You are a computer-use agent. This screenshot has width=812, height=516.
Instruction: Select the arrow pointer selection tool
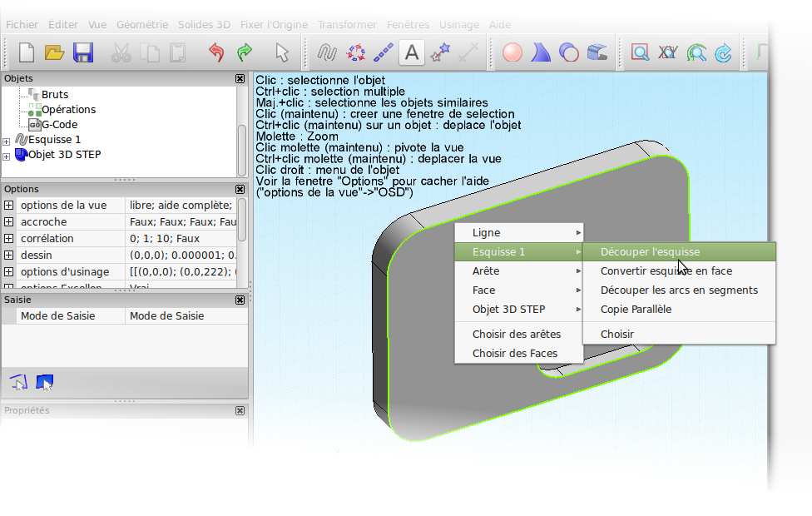282,53
